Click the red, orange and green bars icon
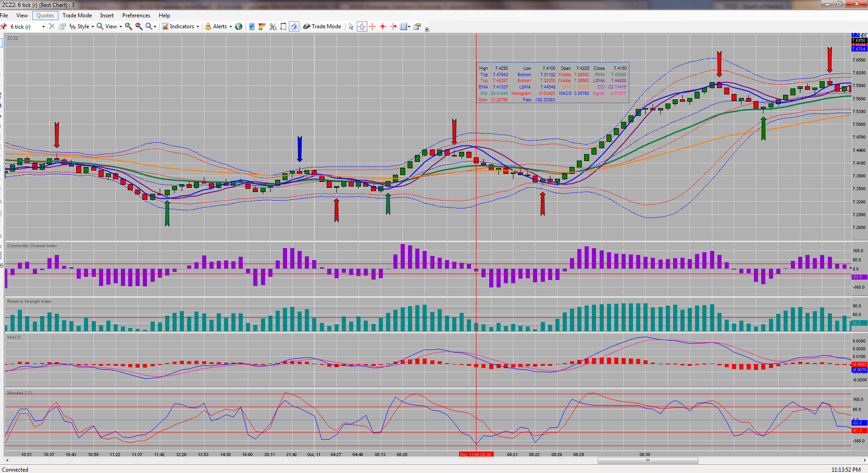 (x=262, y=26)
